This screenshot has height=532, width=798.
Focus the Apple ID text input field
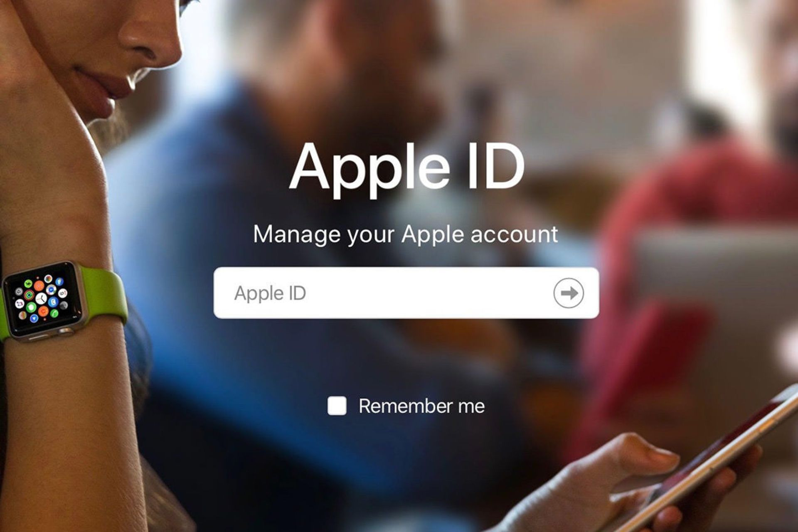click(x=406, y=293)
